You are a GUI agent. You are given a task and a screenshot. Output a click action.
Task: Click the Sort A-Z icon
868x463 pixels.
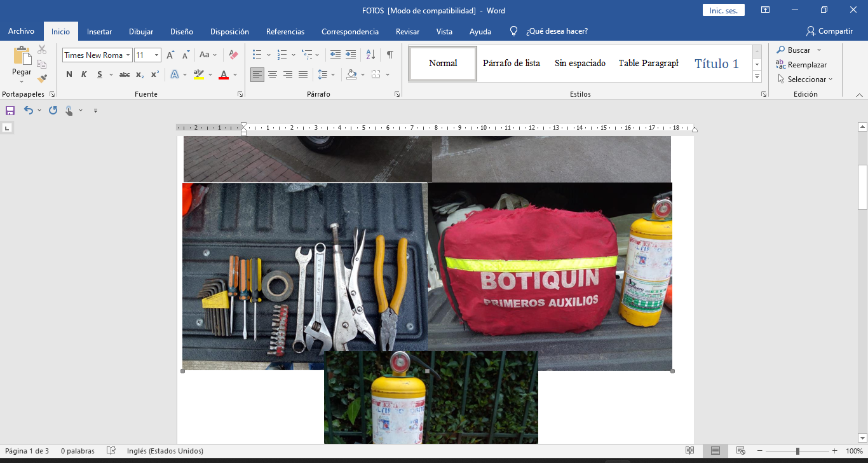click(371, 55)
